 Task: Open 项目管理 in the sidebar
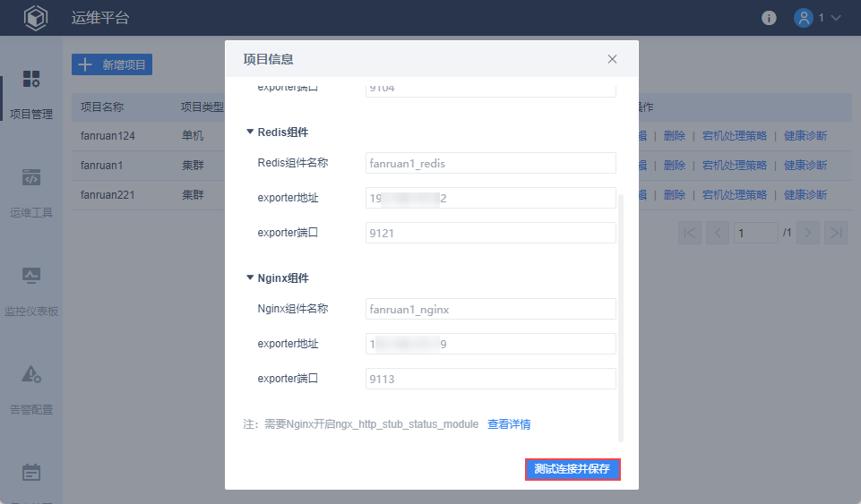(x=31, y=95)
